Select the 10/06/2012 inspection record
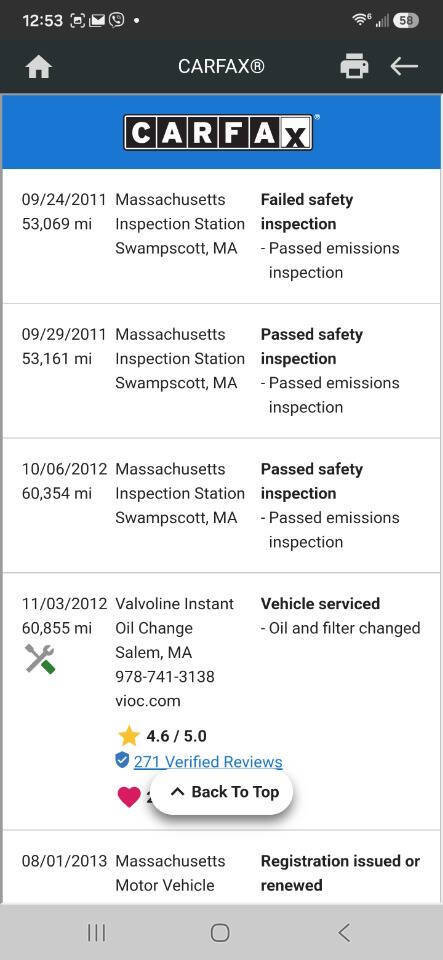 click(221, 506)
